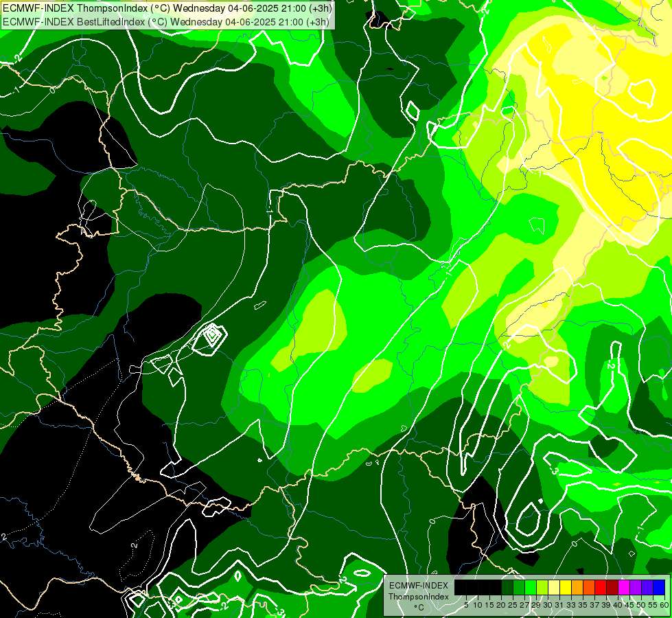Click the °C unit label in the legend
Screen dimensions: 672x618
pos(419,608)
